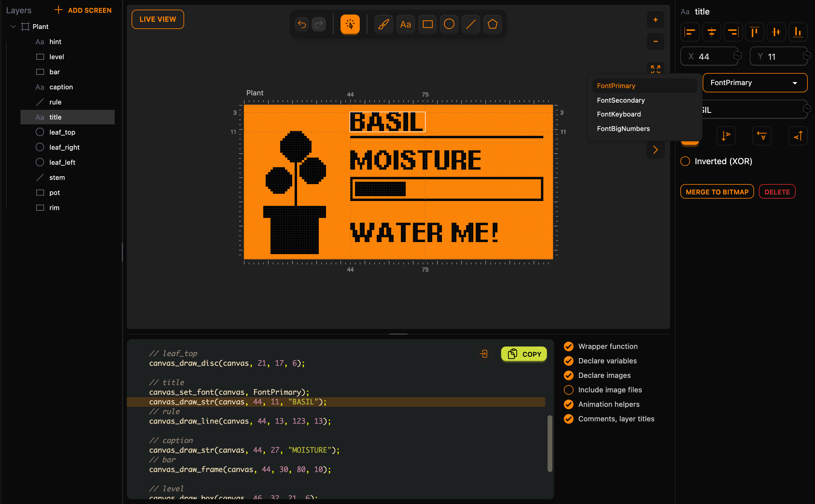Redo the last undone action

[319, 24]
